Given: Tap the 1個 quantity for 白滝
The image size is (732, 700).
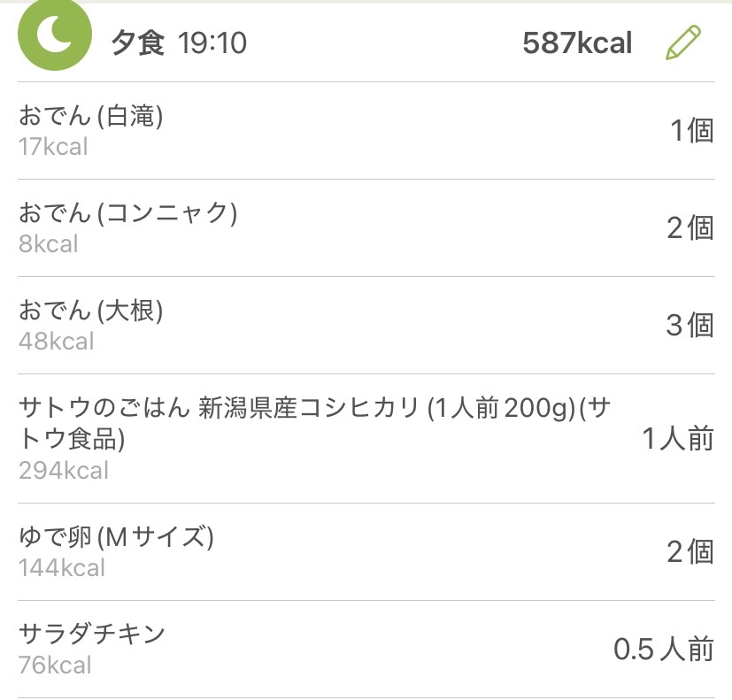Looking at the screenshot, I should click(x=691, y=131).
